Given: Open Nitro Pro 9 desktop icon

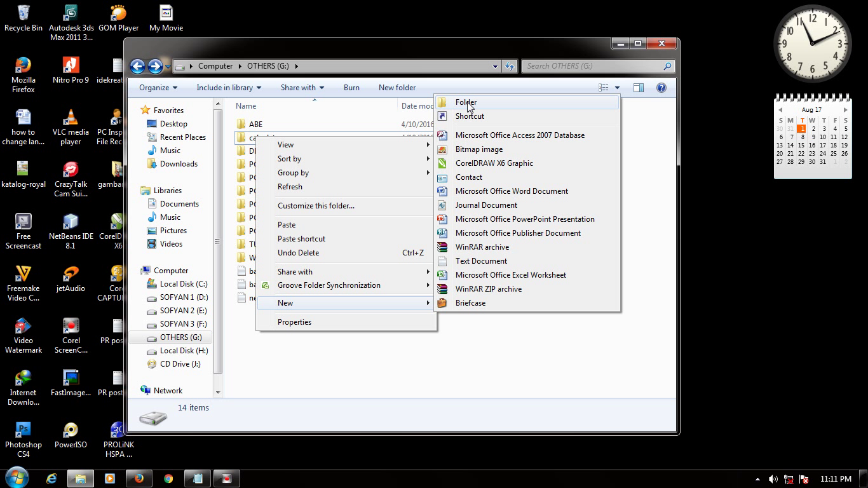Looking at the screenshot, I should coord(71,71).
